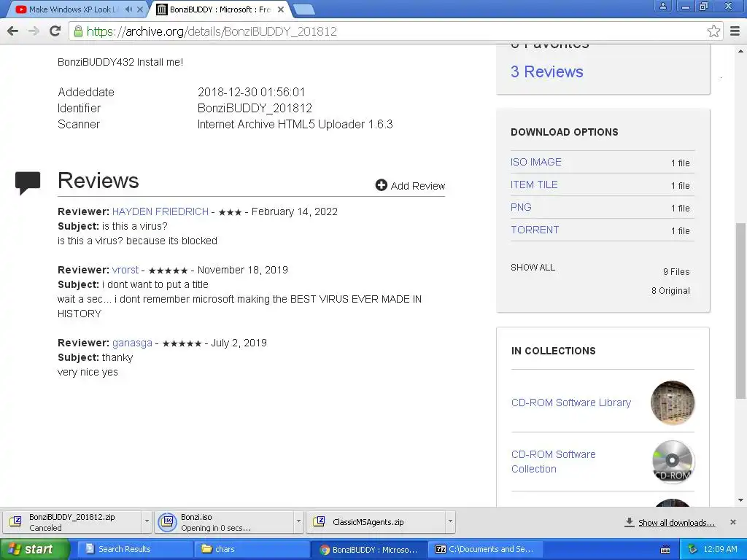Click the browser forward arrow
747x560 pixels.
click(34, 31)
